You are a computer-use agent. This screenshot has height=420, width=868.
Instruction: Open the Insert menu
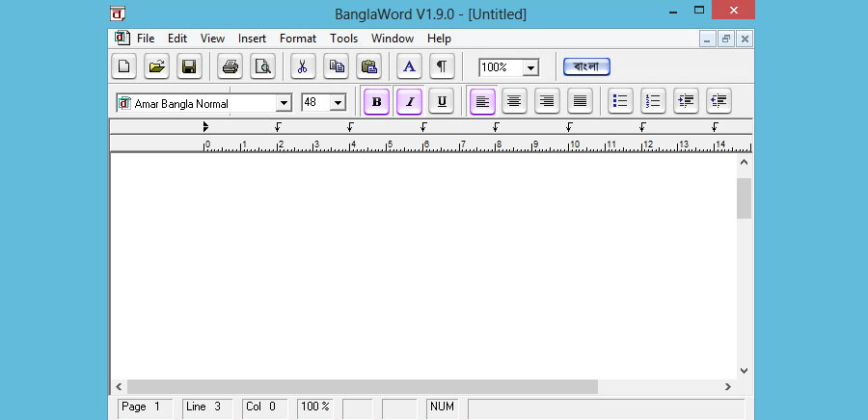coord(252,39)
